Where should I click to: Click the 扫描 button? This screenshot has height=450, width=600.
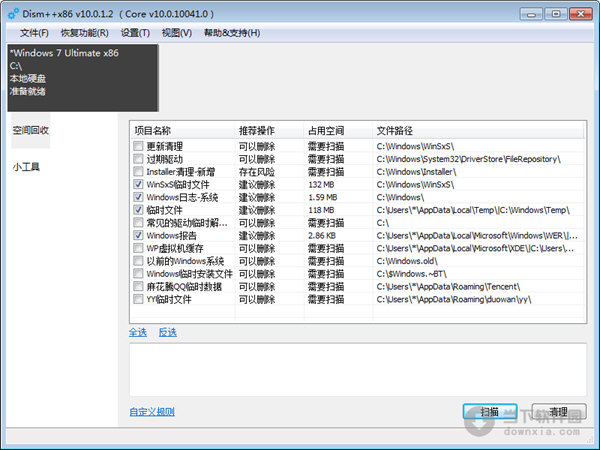(490, 412)
